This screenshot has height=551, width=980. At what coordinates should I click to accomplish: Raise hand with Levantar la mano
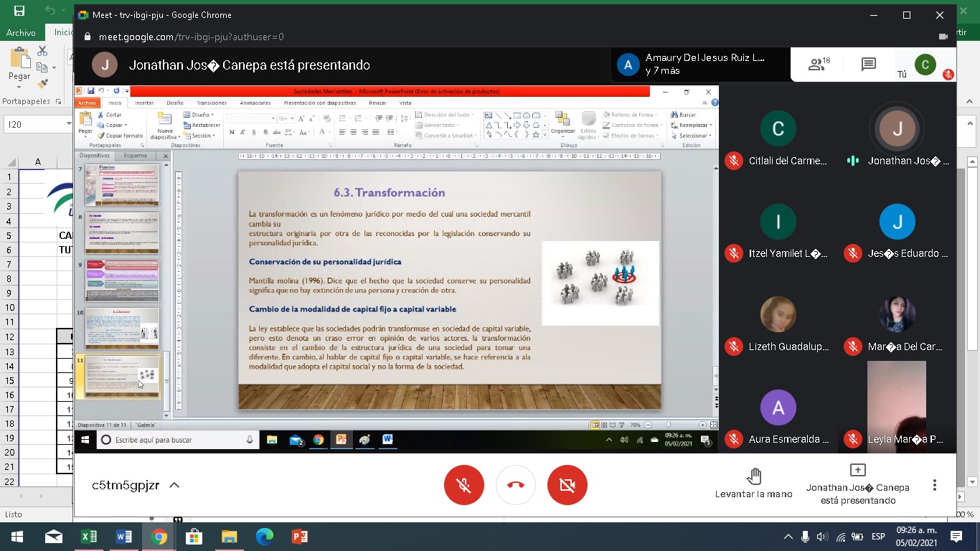click(x=753, y=483)
